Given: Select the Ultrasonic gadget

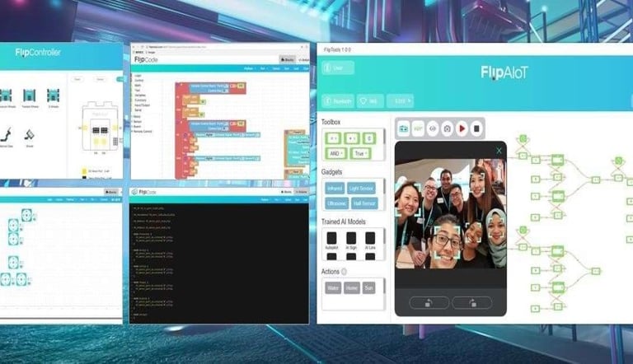Looking at the screenshot, I should [336, 203].
